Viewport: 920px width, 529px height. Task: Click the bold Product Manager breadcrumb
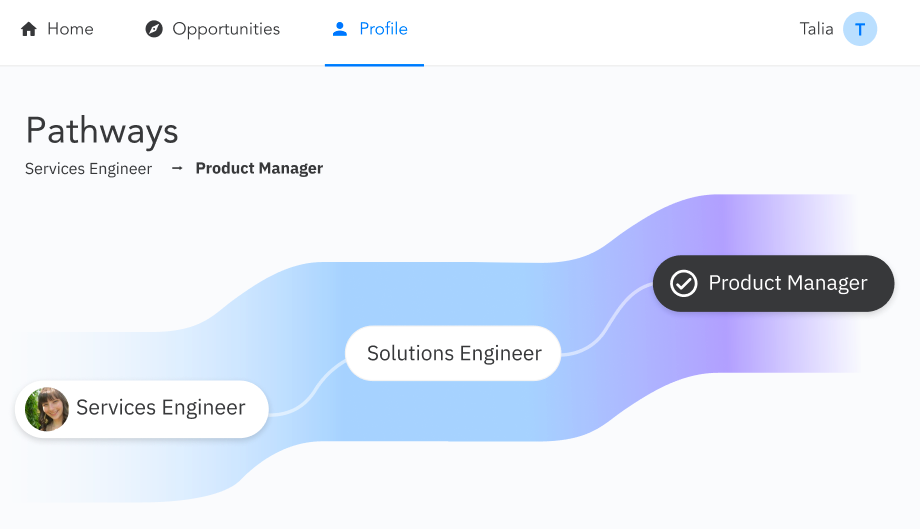(x=259, y=168)
